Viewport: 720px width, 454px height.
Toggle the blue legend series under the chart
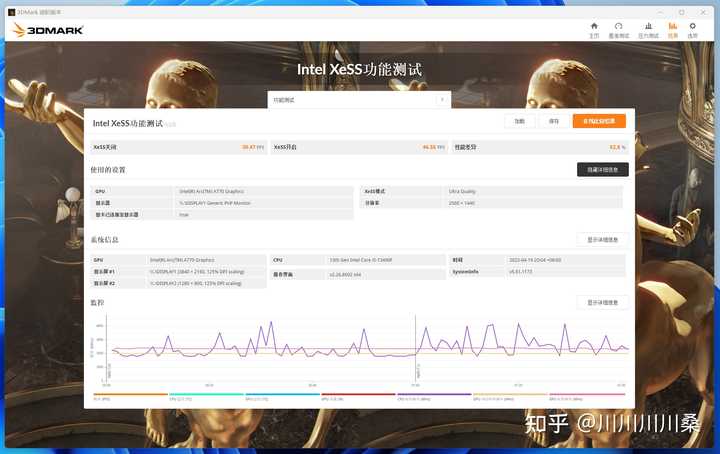282,396
